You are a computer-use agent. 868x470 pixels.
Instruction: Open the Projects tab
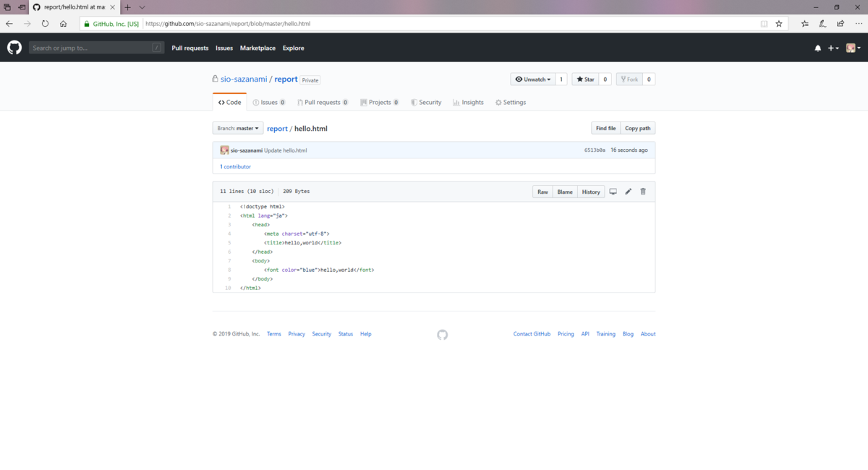[x=380, y=103]
